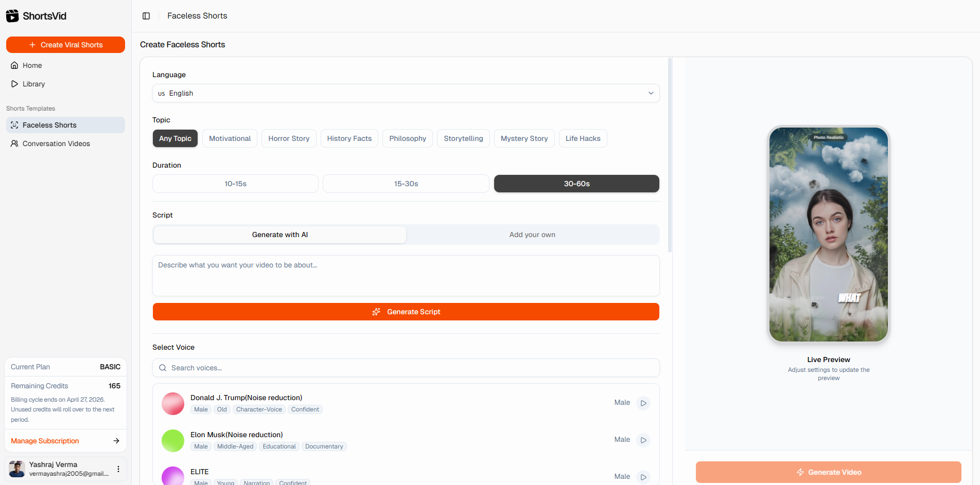Select the Elon Musk voice avatar
The width and height of the screenshot is (980, 485).
tap(173, 441)
